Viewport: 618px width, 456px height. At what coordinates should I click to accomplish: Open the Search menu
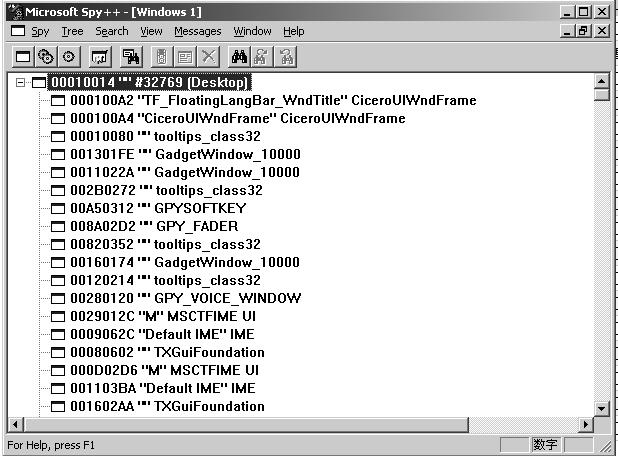(112, 31)
